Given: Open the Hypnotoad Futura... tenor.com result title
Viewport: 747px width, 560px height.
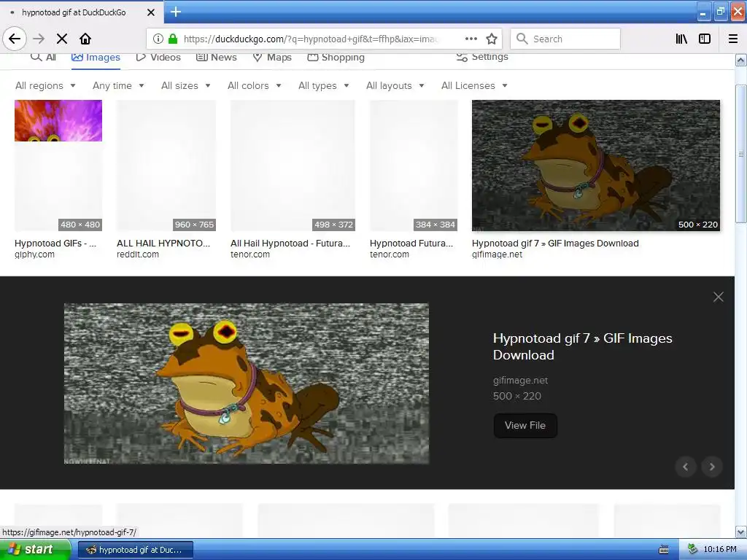Looking at the screenshot, I should [x=411, y=244].
